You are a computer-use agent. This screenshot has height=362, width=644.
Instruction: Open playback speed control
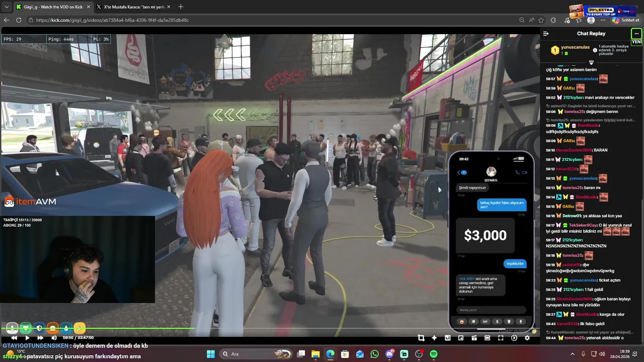coord(514,338)
